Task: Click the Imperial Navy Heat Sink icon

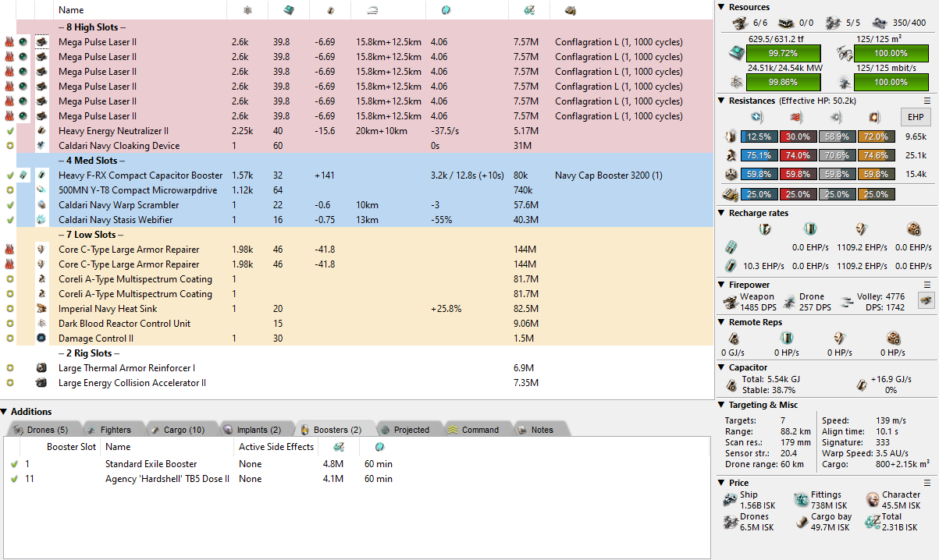Action: (41, 309)
